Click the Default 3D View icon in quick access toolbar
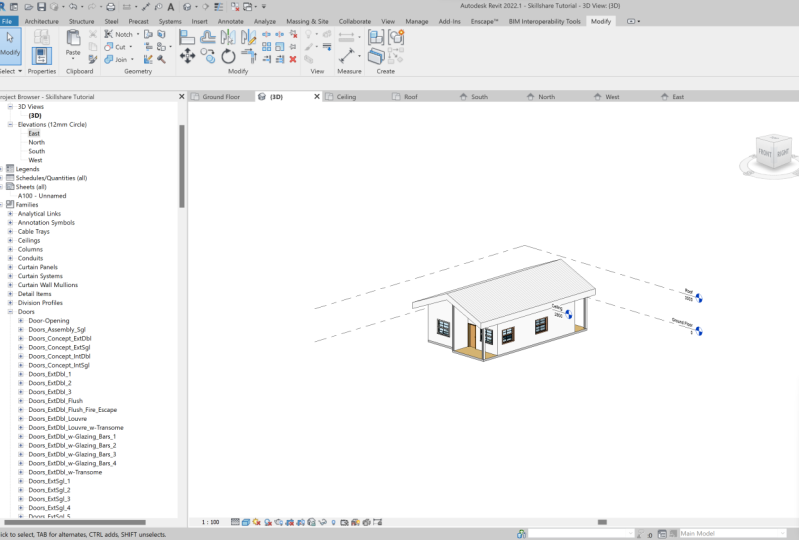This screenshot has width=799, height=540. point(188,7)
